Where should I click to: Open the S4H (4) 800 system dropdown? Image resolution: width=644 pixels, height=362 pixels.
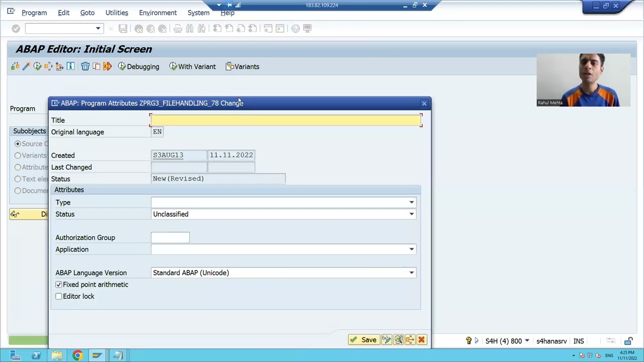[527, 341]
